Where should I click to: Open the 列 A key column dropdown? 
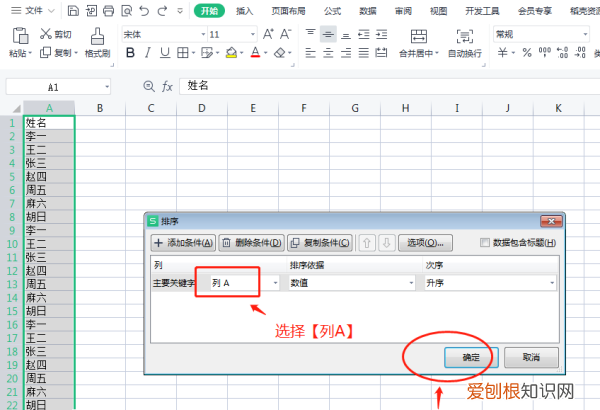(276, 283)
